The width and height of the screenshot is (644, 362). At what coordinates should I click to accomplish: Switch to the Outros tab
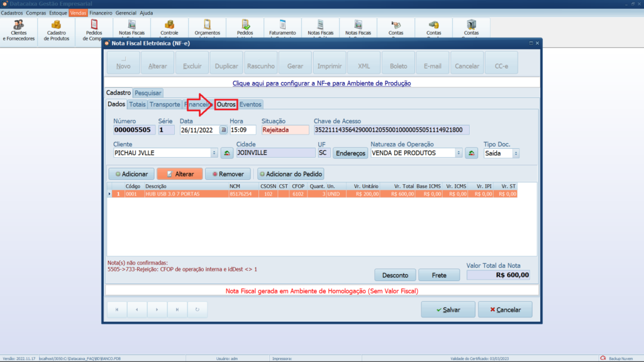click(226, 104)
